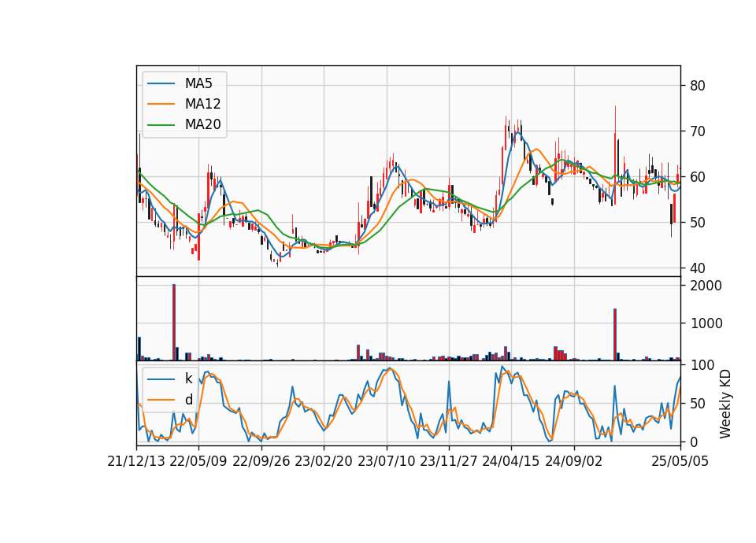Image resolution: width=756 pixels, height=543 pixels.
Task: Click the volume axis value 1000
Action: click(706, 323)
